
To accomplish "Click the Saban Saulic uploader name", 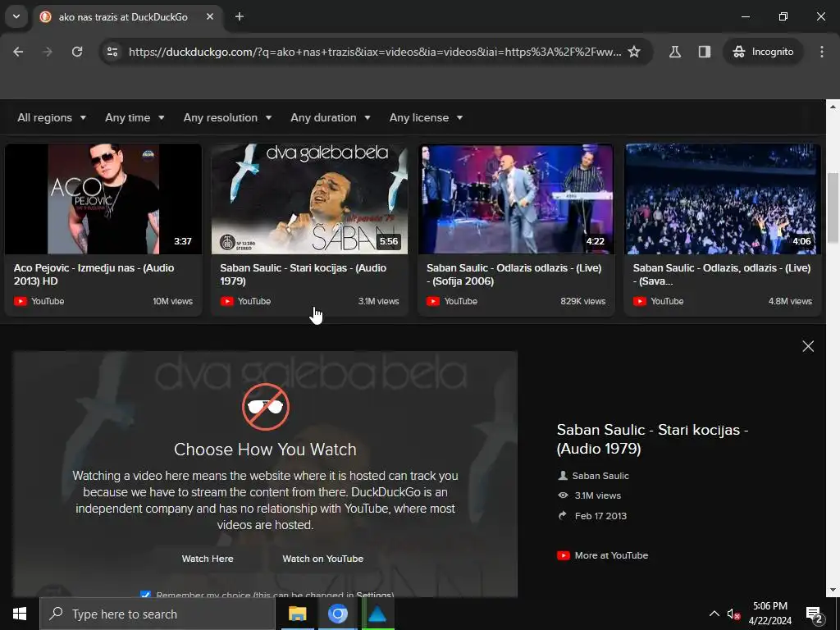I will (x=600, y=476).
